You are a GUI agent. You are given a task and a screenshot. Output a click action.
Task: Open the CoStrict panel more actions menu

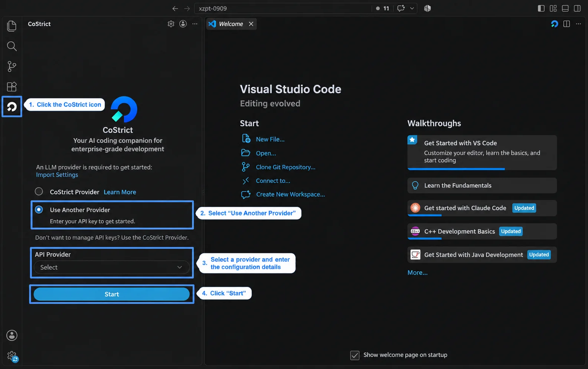click(195, 24)
